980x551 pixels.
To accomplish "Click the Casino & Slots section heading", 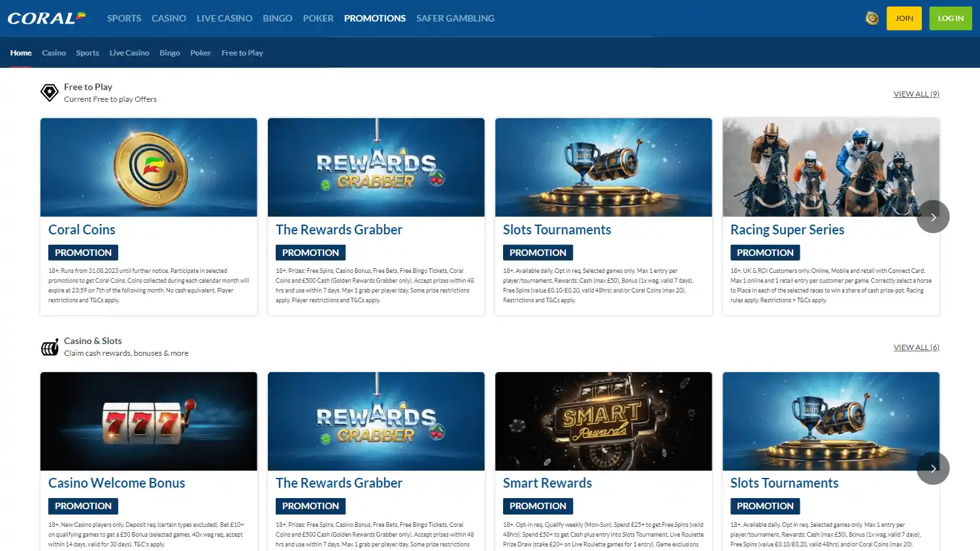I will coord(93,341).
